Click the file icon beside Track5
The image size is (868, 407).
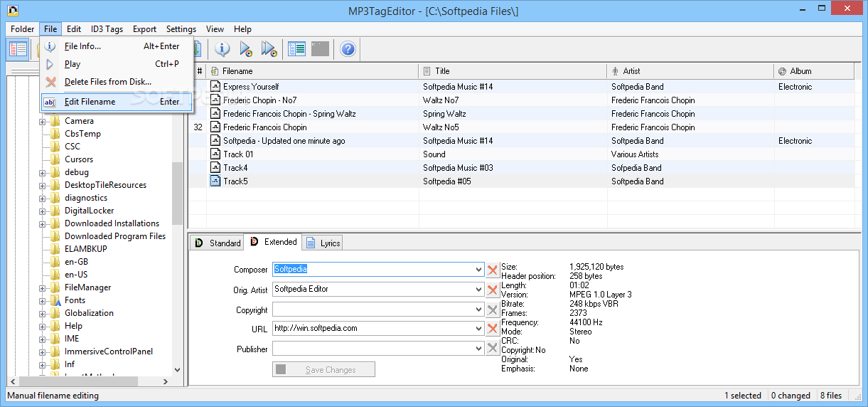tap(215, 181)
